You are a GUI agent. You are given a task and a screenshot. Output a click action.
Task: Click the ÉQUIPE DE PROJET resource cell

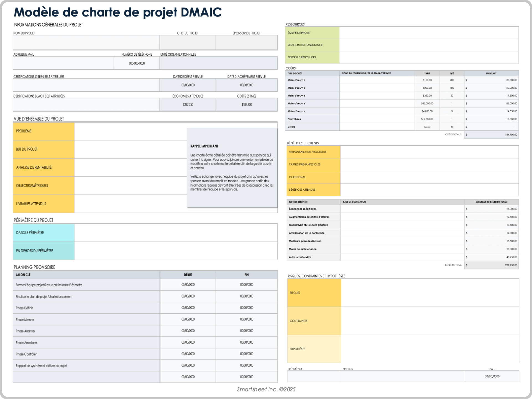(x=312, y=33)
